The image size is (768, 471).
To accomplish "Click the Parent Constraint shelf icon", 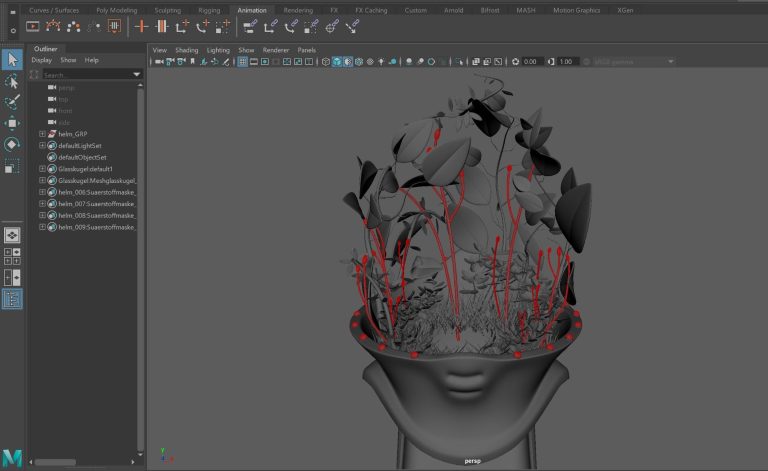I will (x=250, y=26).
